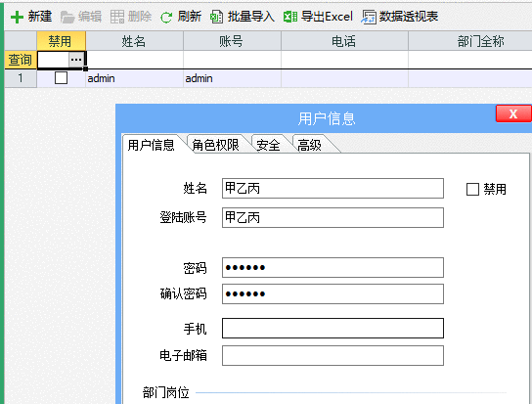Click the 登陆账号 input field
The image size is (532, 404).
coord(332,217)
